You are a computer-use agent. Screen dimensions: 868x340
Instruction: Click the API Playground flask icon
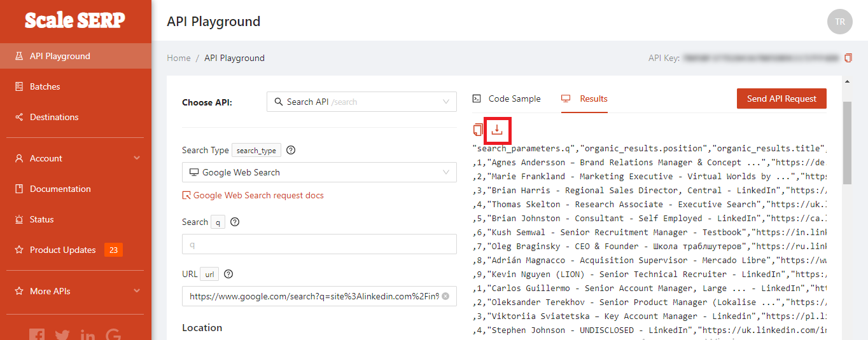click(x=19, y=56)
